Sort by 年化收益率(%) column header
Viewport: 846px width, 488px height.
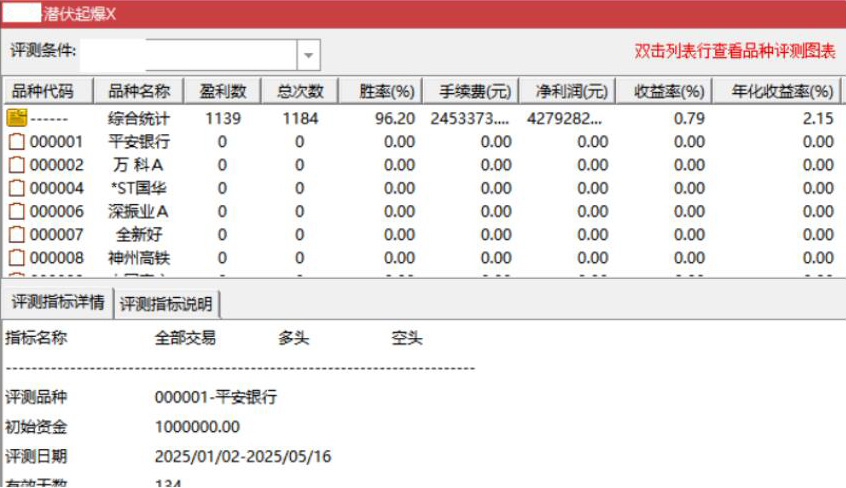[x=777, y=91]
